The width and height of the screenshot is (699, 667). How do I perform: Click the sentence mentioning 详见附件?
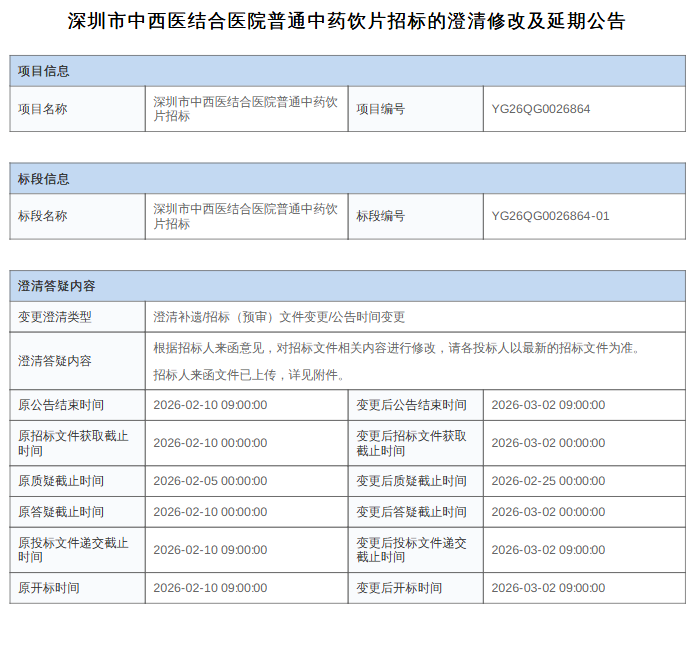click(x=249, y=375)
